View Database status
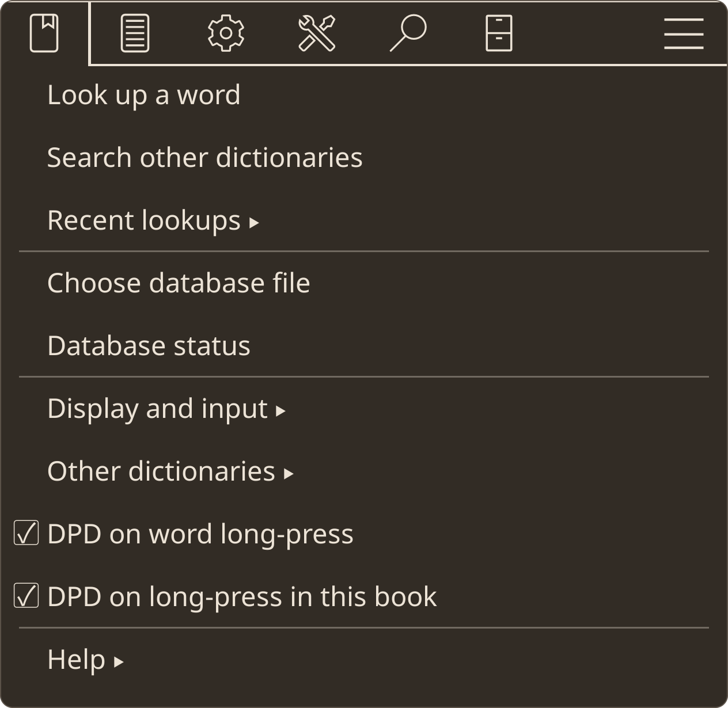Screen dimensions: 728x708 pos(364,346)
